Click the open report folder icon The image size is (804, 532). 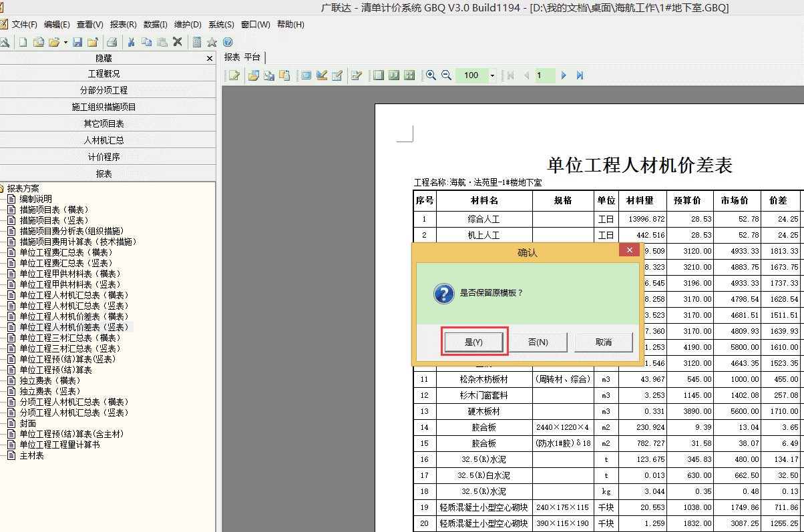coord(254,75)
